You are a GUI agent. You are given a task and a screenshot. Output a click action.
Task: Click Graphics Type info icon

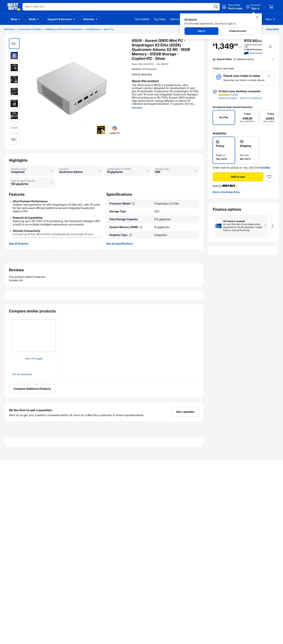tap(130, 235)
